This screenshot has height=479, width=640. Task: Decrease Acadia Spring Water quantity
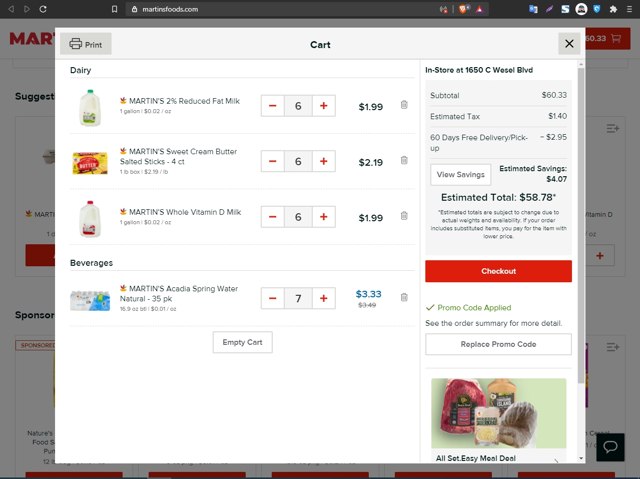coord(273,298)
